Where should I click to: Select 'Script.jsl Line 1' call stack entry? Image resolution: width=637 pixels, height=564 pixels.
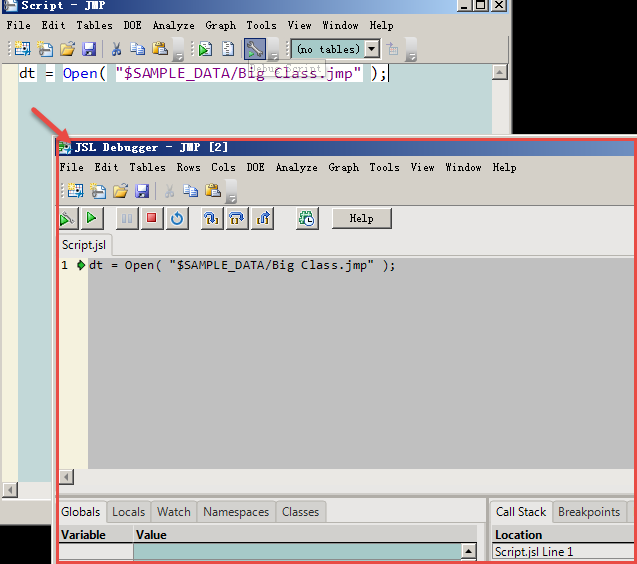point(563,551)
